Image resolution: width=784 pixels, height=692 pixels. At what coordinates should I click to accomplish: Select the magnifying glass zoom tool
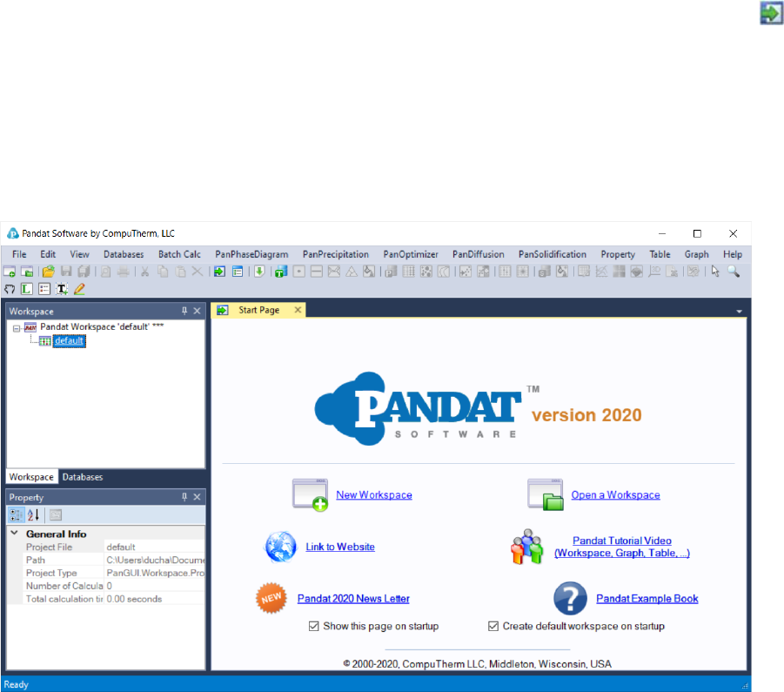tap(734, 272)
